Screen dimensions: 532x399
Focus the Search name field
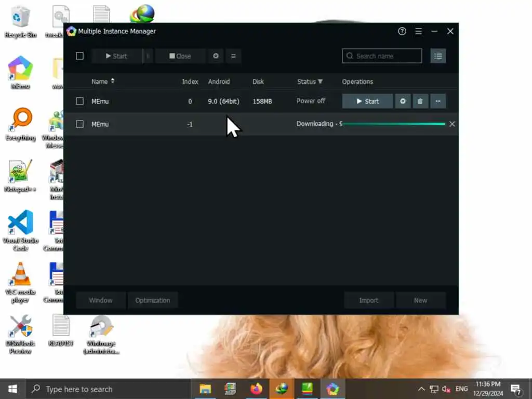pyautogui.click(x=382, y=56)
